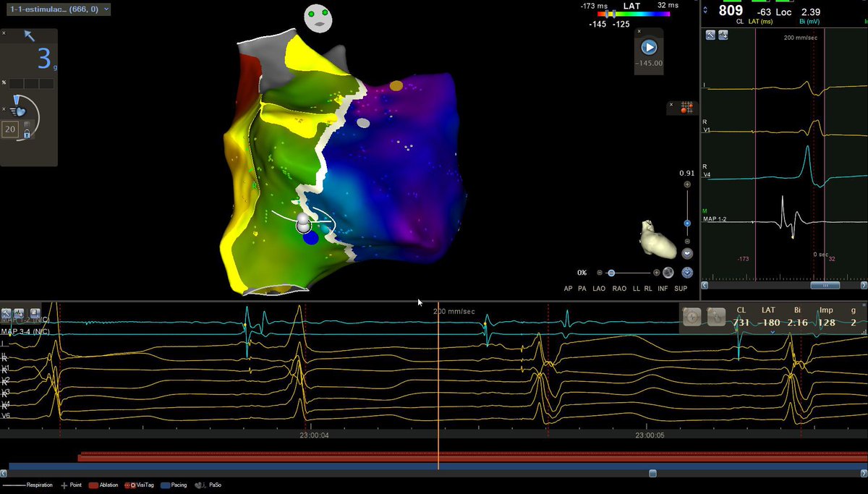The width and height of the screenshot is (868, 494).
Task: Click the LAT value -180 in info panel
Action: click(768, 322)
